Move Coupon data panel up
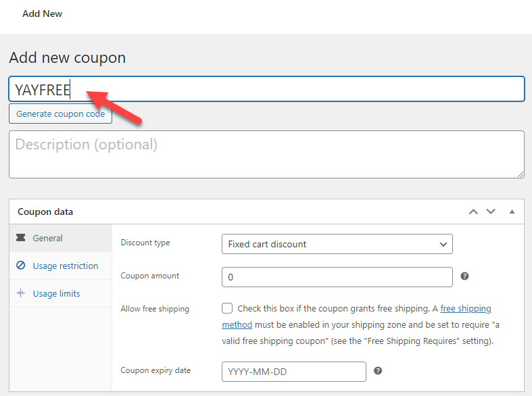Viewport: 532px width, 396px height. (x=473, y=212)
